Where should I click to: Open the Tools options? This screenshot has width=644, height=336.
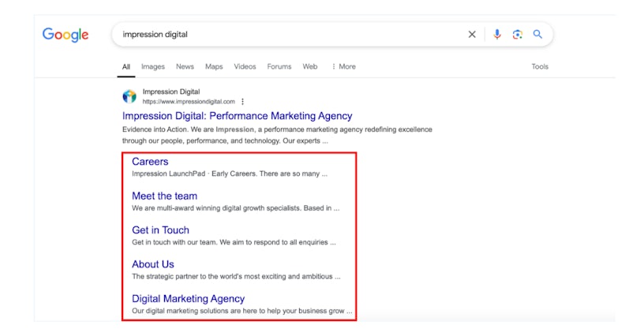[x=540, y=67]
